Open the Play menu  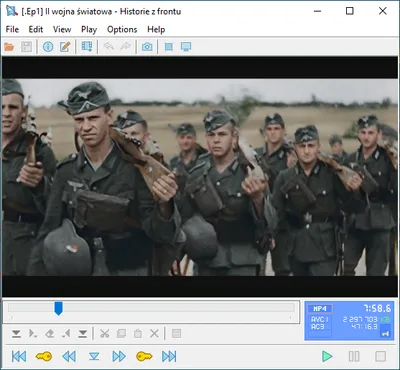(x=89, y=30)
